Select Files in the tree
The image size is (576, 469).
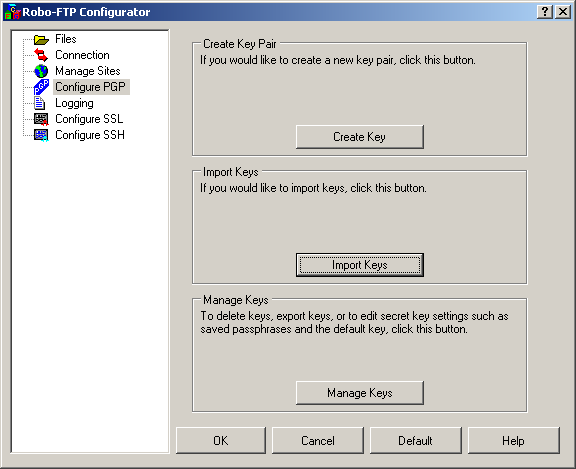[66, 39]
